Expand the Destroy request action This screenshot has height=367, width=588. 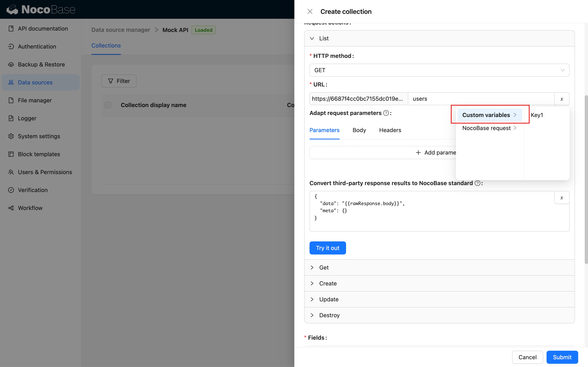tap(312, 315)
